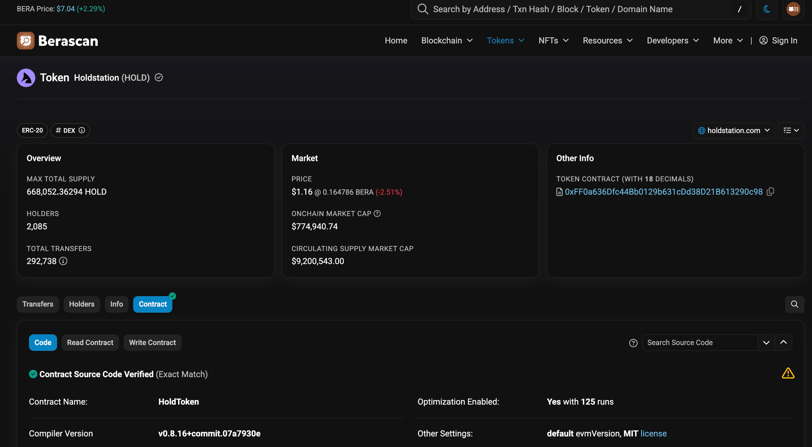Switch to the Holders tab

[82, 304]
